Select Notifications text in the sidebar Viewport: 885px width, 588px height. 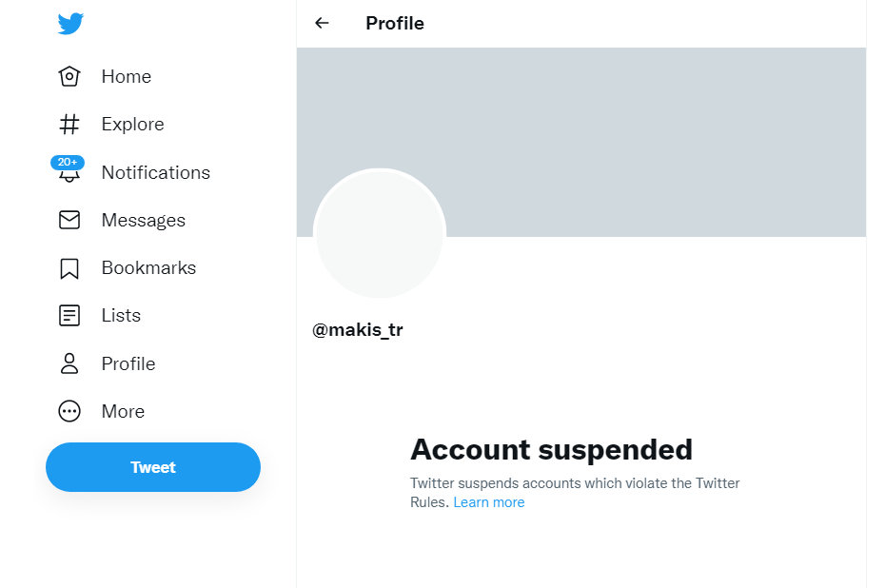(155, 172)
